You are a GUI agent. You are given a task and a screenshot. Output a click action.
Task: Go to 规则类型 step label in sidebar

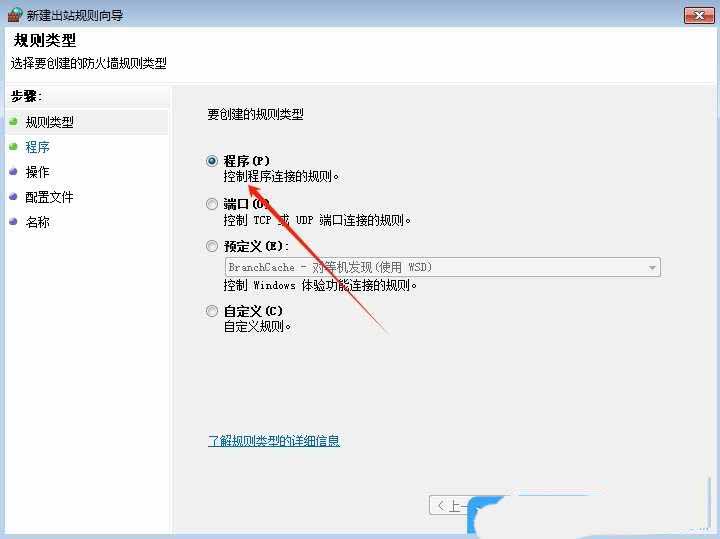point(49,122)
